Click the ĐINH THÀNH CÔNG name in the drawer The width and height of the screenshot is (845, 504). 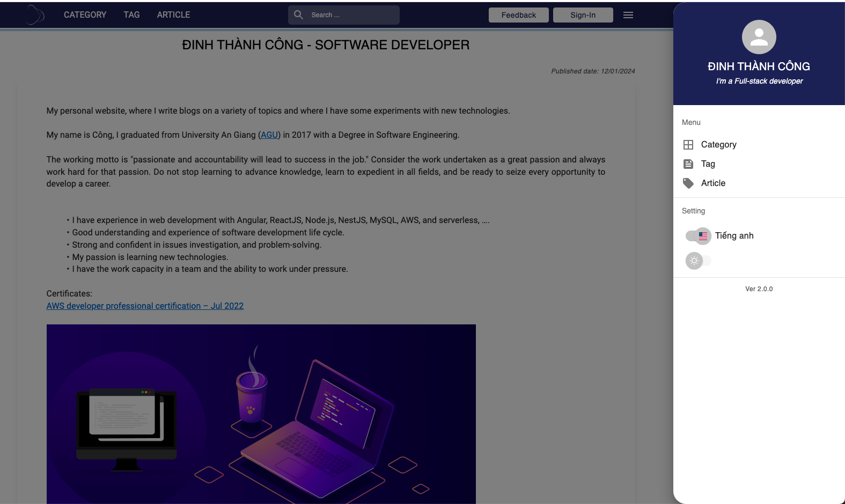coord(759,66)
